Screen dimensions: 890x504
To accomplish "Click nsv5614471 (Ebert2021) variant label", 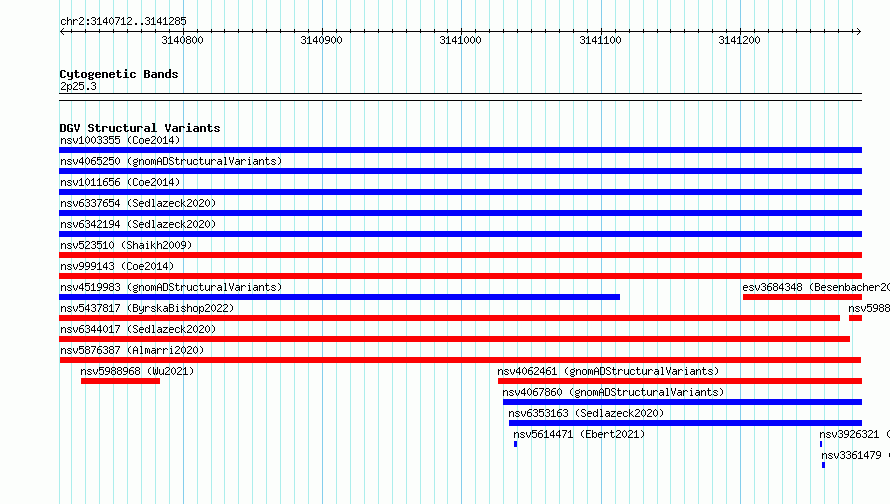I will (x=579, y=434).
